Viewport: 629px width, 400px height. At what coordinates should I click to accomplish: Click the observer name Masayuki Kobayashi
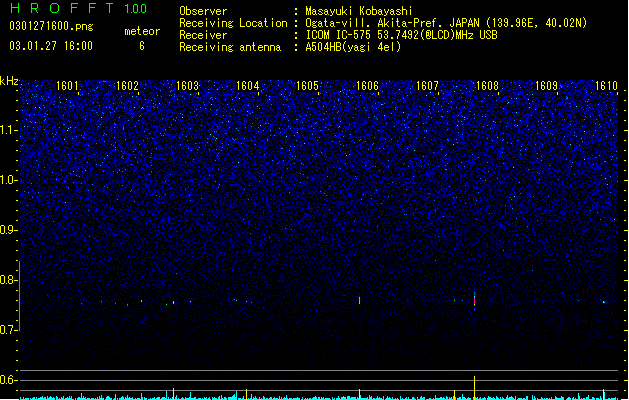pyautogui.click(x=359, y=11)
